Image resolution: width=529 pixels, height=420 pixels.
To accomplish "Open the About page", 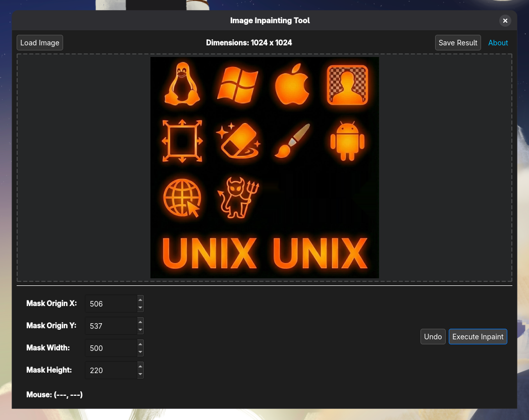I will click(498, 42).
